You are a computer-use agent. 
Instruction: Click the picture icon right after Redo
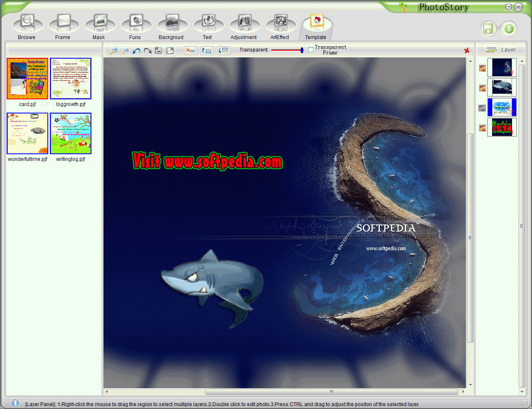click(x=158, y=50)
